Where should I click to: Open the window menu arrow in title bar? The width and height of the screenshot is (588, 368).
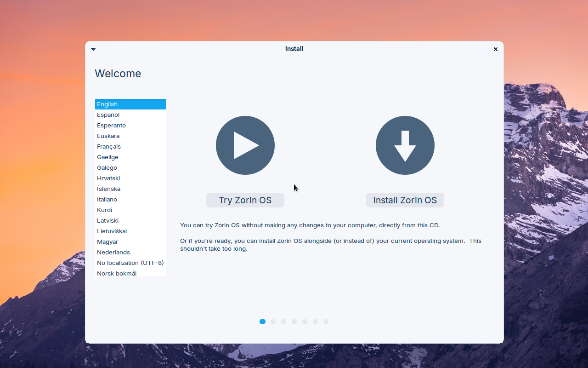point(93,49)
